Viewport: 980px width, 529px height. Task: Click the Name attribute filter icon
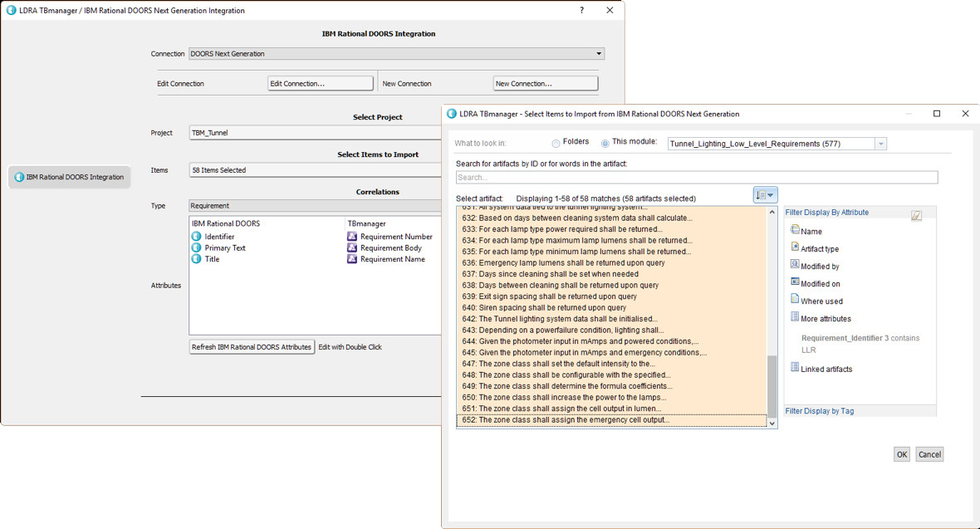(x=795, y=229)
